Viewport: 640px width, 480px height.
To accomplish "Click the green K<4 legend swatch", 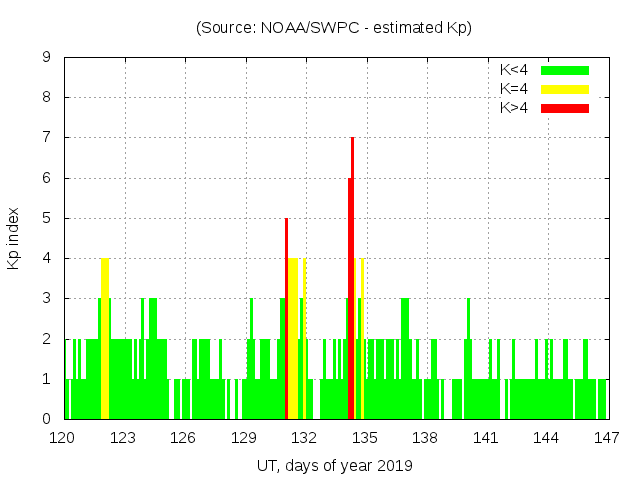I will pyautogui.click(x=565, y=70).
